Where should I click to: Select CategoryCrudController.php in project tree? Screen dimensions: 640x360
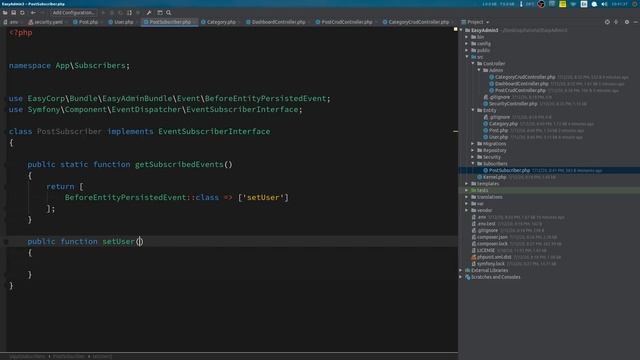[525, 77]
